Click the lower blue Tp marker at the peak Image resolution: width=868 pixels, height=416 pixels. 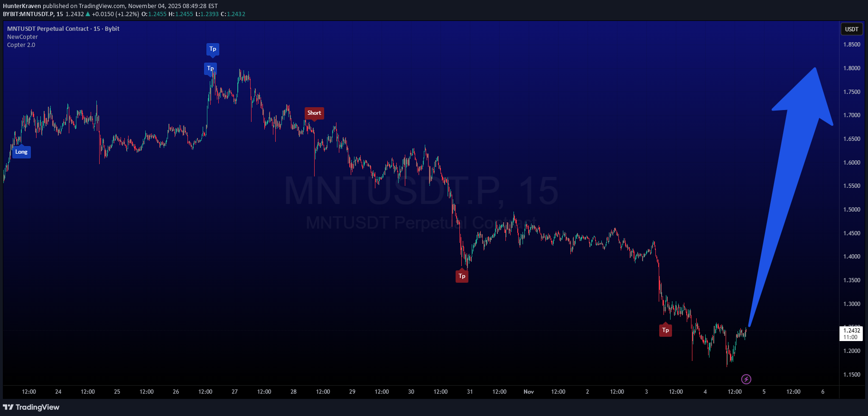click(210, 68)
